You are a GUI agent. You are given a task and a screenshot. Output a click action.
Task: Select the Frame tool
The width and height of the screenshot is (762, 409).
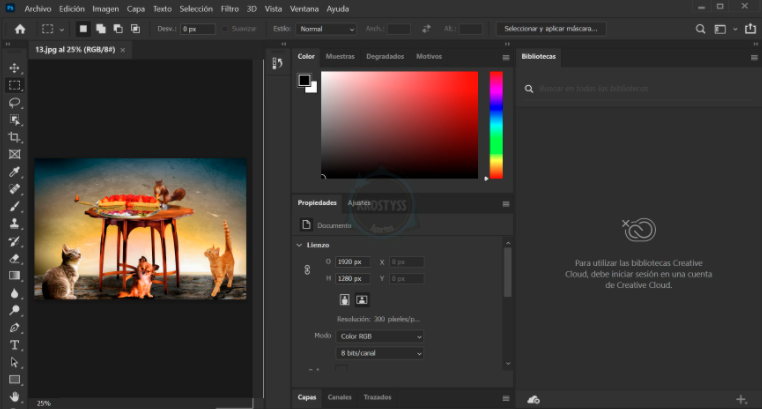(x=14, y=154)
